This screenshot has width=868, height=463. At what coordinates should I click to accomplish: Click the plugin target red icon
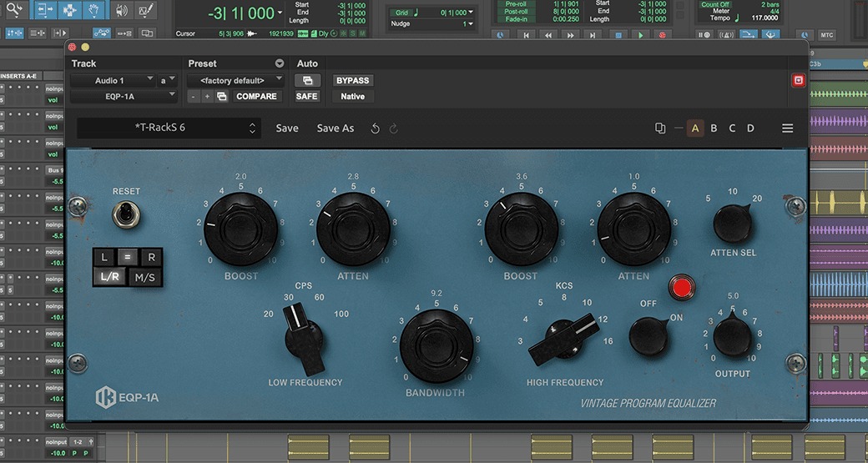pos(798,81)
